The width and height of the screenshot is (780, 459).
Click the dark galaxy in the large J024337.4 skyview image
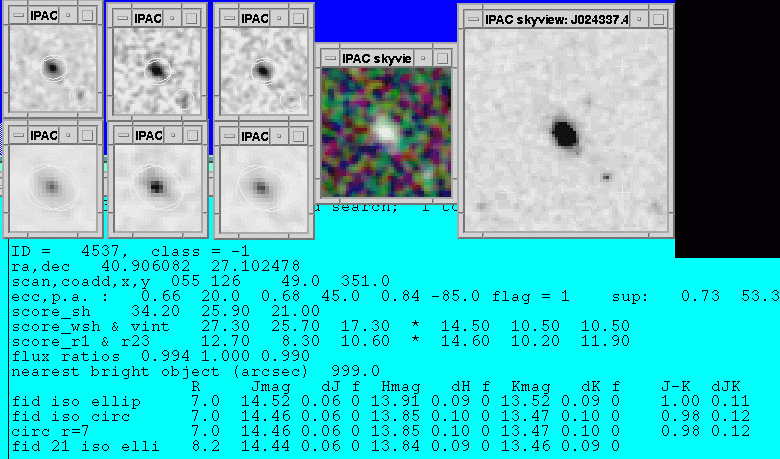565,133
